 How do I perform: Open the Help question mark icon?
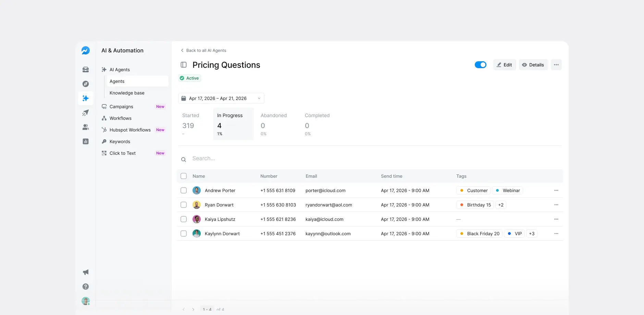[x=86, y=287]
